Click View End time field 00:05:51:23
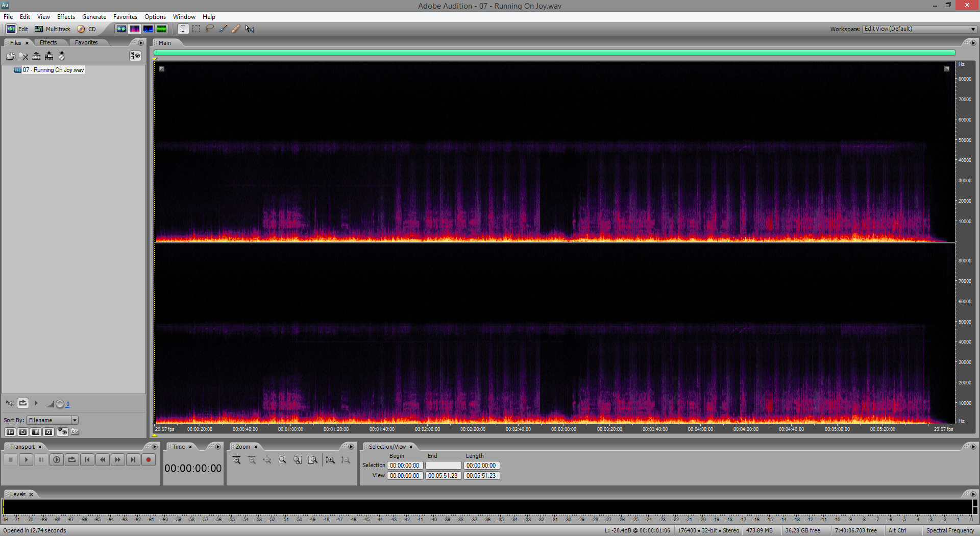Screen dimensions: 980x536 tap(443, 476)
